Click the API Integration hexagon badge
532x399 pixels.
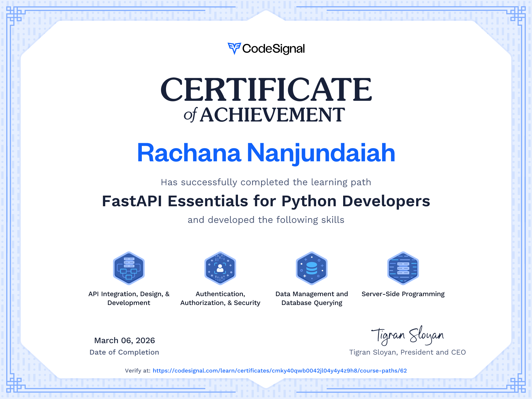pos(129,268)
